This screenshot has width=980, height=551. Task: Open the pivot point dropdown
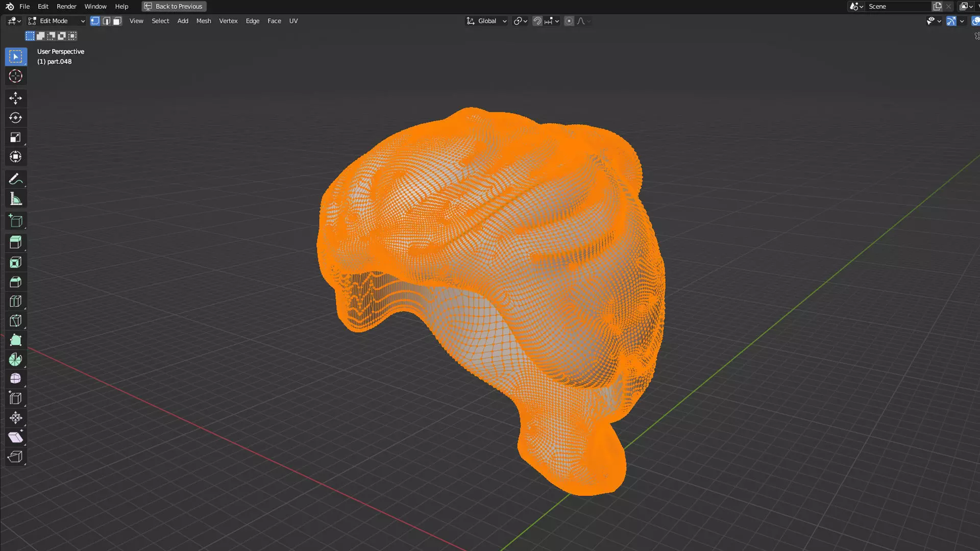[x=520, y=21]
